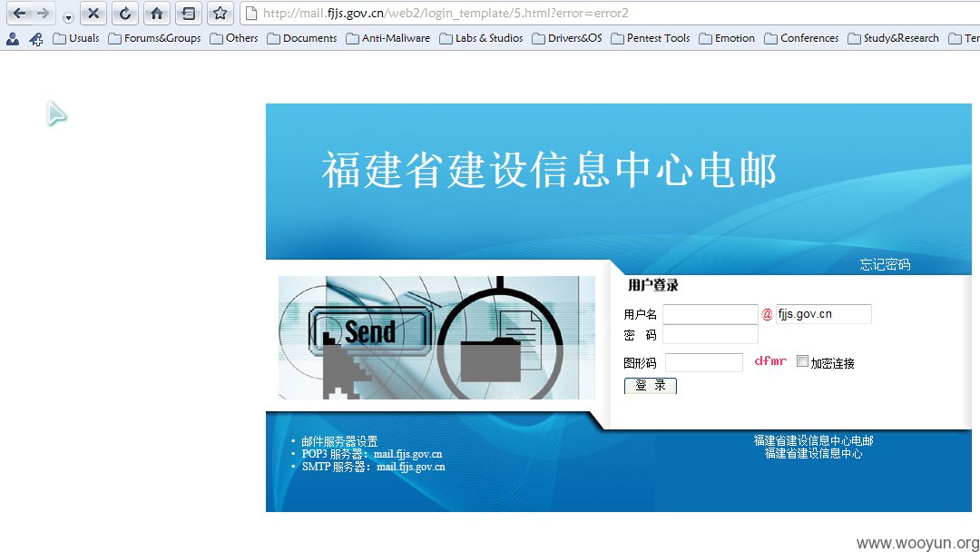Click the 登录 login button
Image resolution: width=980 pixels, height=552 pixels.
[650, 386]
